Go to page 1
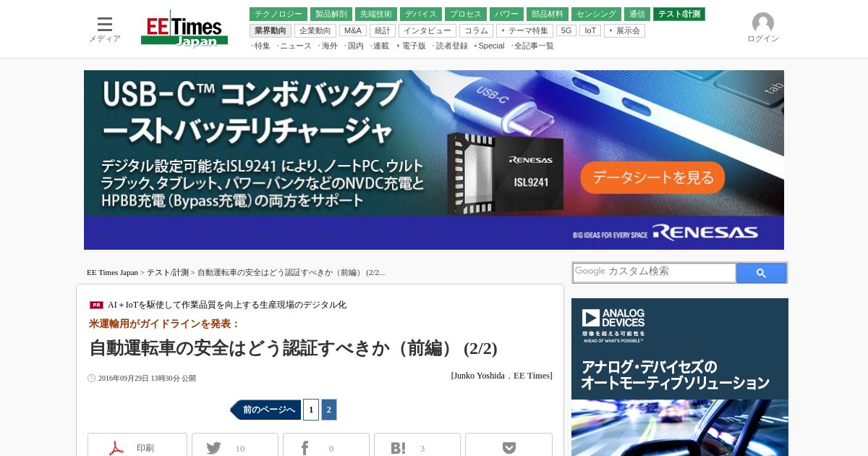The image size is (868, 456). (x=311, y=410)
